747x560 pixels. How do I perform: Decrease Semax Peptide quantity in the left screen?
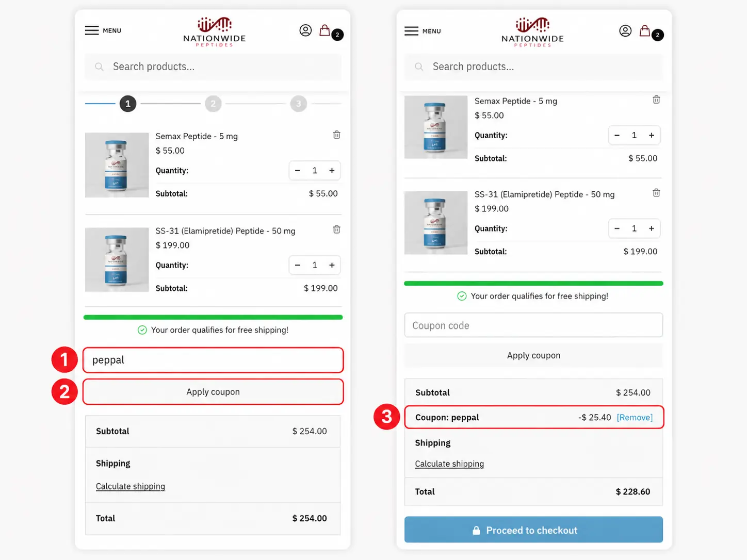pos(298,171)
